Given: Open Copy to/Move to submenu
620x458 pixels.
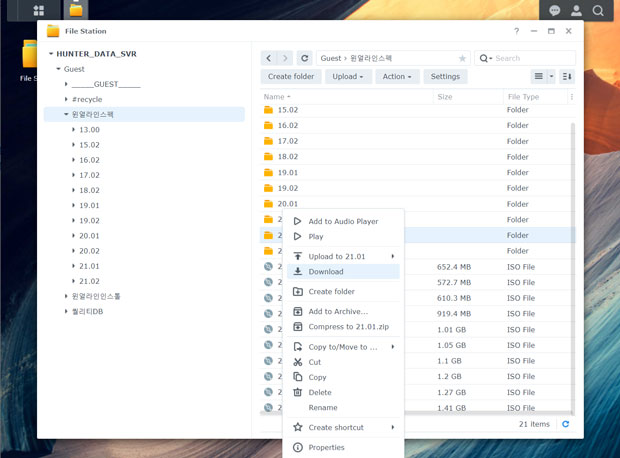Looking at the screenshot, I should (x=343, y=347).
